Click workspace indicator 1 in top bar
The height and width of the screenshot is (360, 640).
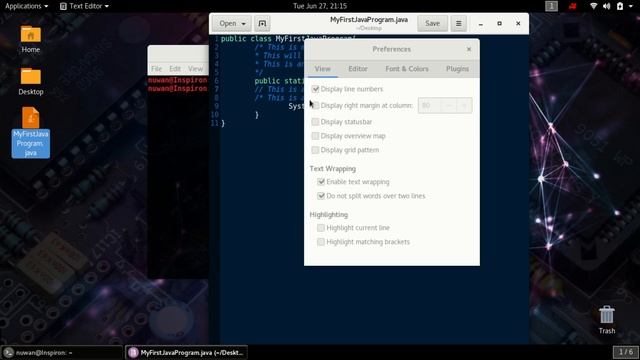tap(551, 6)
